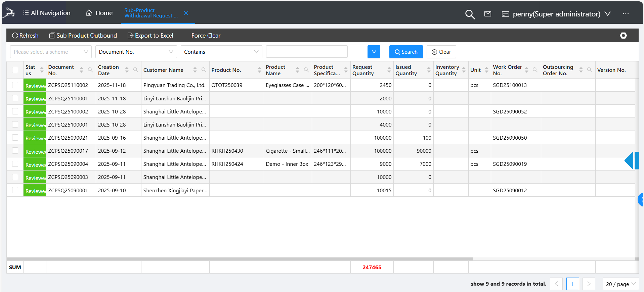
Task: Open the global search magnifier icon
Action: [470, 14]
